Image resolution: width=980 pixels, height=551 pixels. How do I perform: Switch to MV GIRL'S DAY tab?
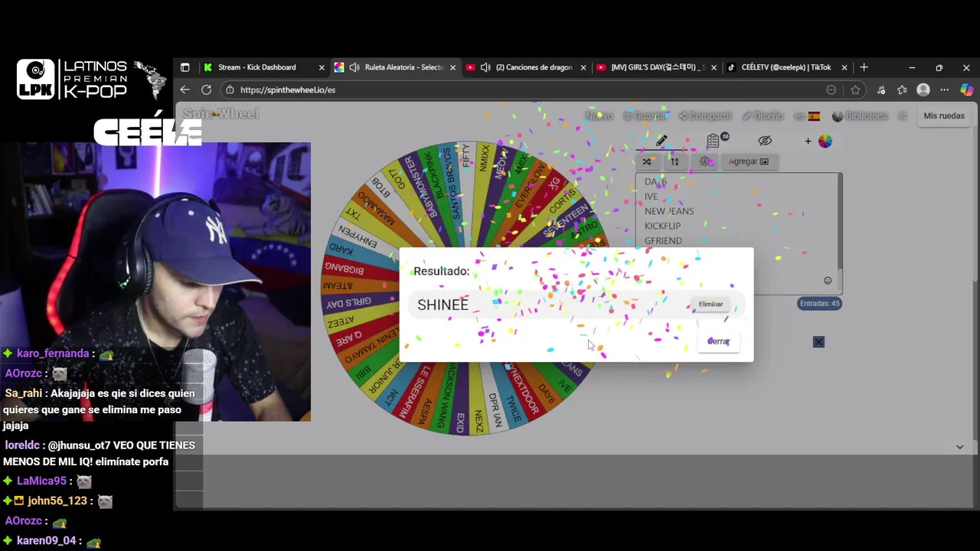click(658, 67)
